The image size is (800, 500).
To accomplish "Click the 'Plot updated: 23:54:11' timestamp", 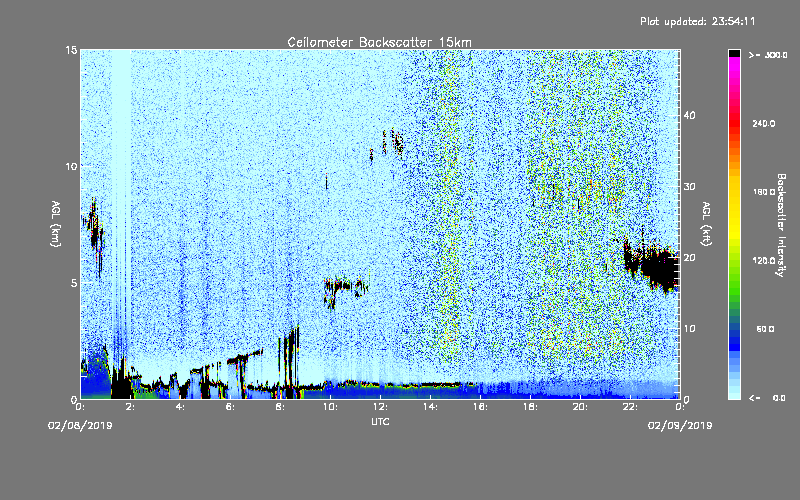I will pyautogui.click(x=697, y=21).
